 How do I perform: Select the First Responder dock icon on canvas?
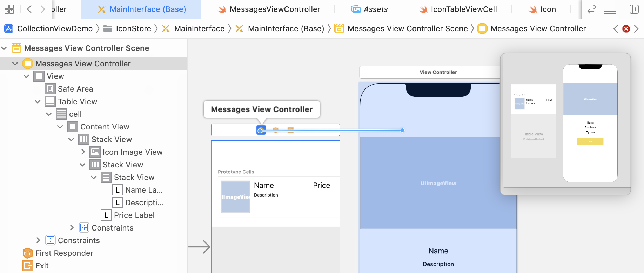(x=276, y=130)
